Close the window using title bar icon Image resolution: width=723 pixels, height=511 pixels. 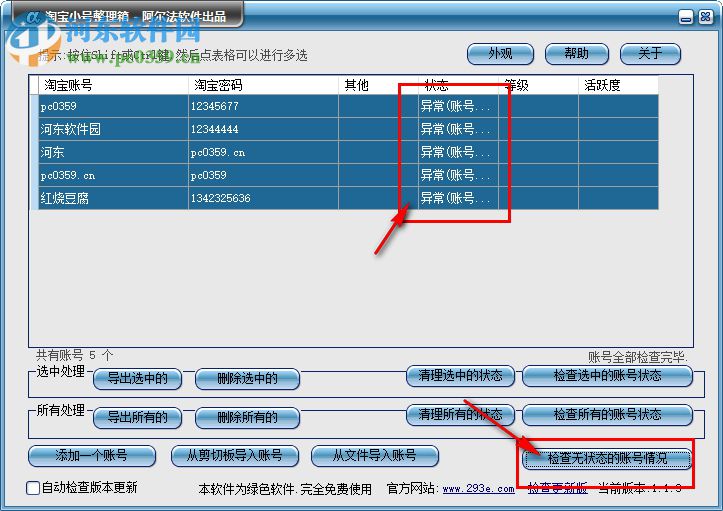pos(705,17)
